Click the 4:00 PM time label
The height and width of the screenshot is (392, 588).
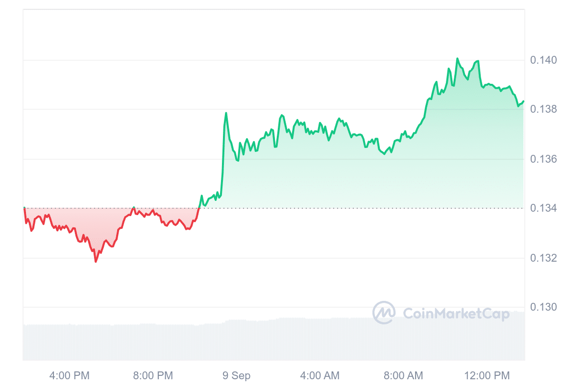tap(70, 376)
